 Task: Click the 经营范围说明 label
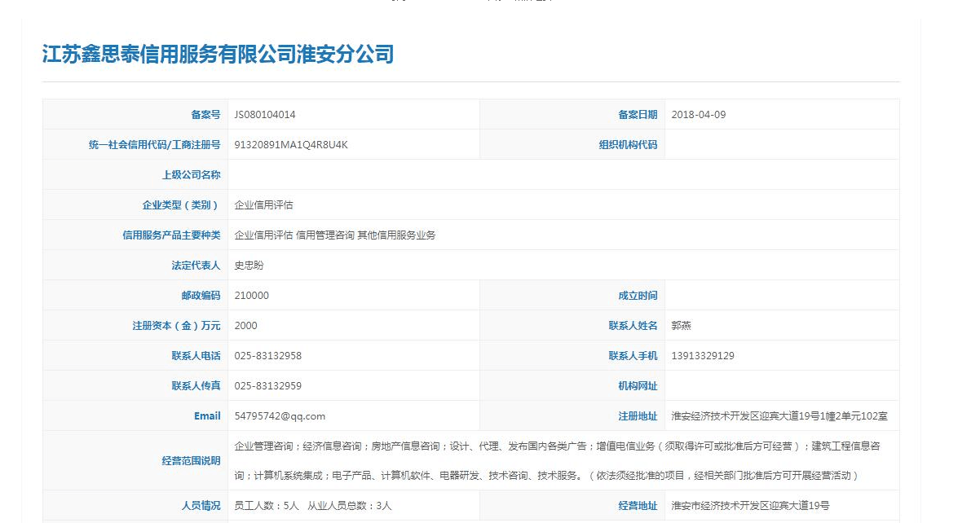192,461
